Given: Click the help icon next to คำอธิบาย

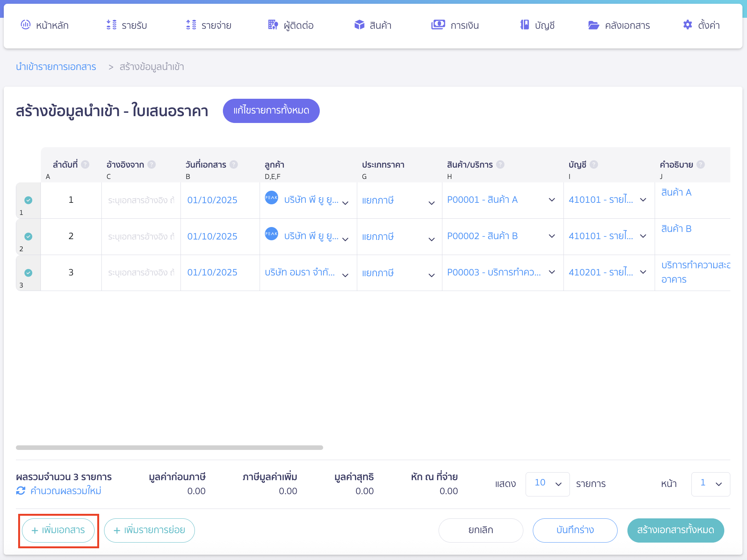Looking at the screenshot, I should pos(700,165).
